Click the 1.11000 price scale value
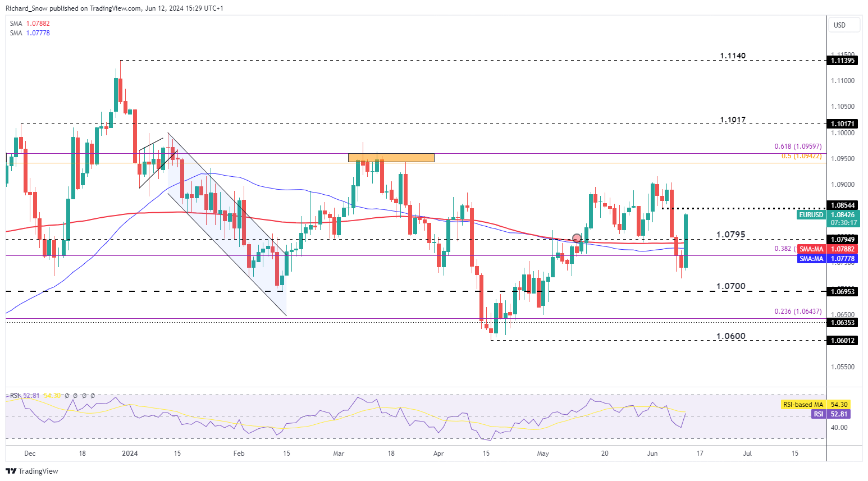 [x=843, y=81]
